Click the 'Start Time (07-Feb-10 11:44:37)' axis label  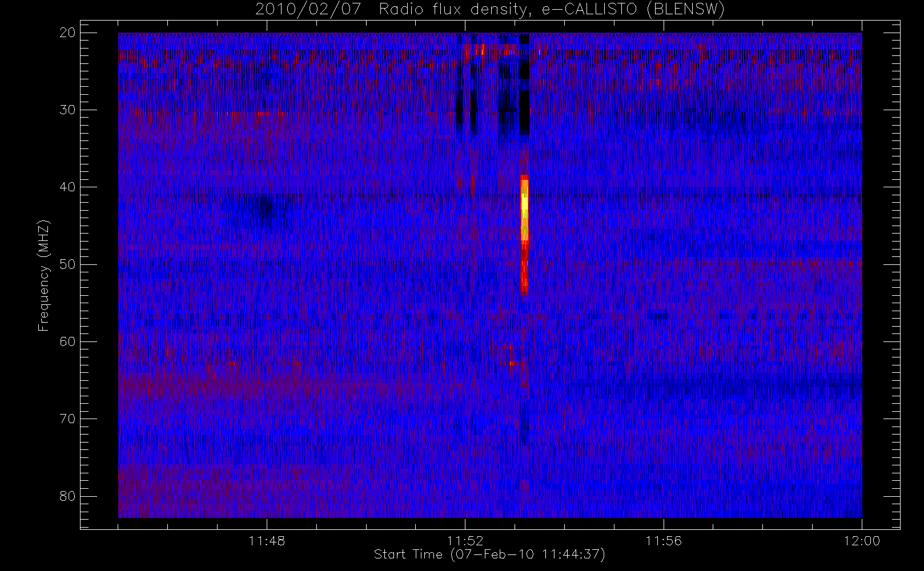pyautogui.click(x=489, y=554)
